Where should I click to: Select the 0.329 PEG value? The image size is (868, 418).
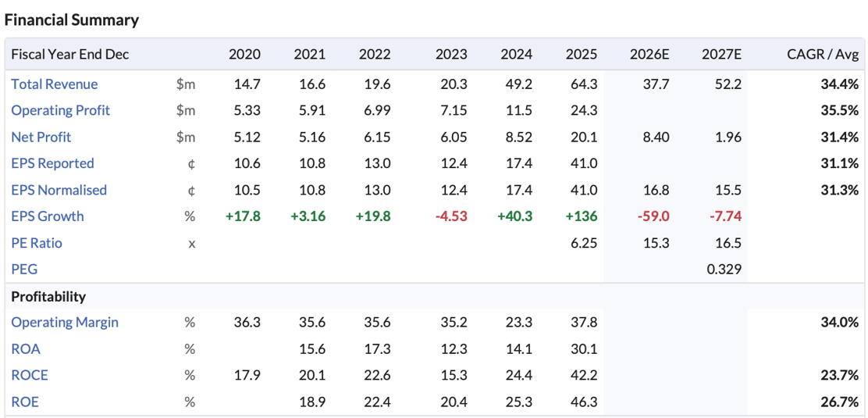pos(725,270)
